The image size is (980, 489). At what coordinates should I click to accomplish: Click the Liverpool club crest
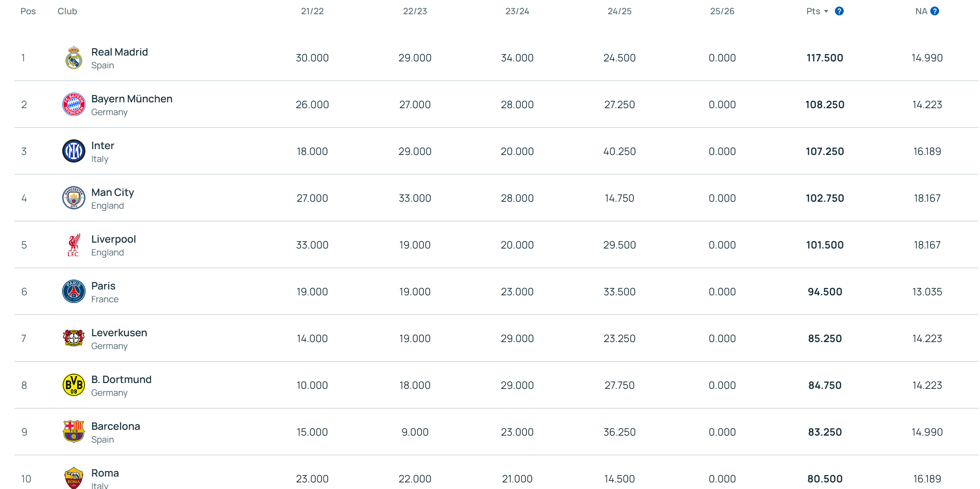(x=73, y=245)
